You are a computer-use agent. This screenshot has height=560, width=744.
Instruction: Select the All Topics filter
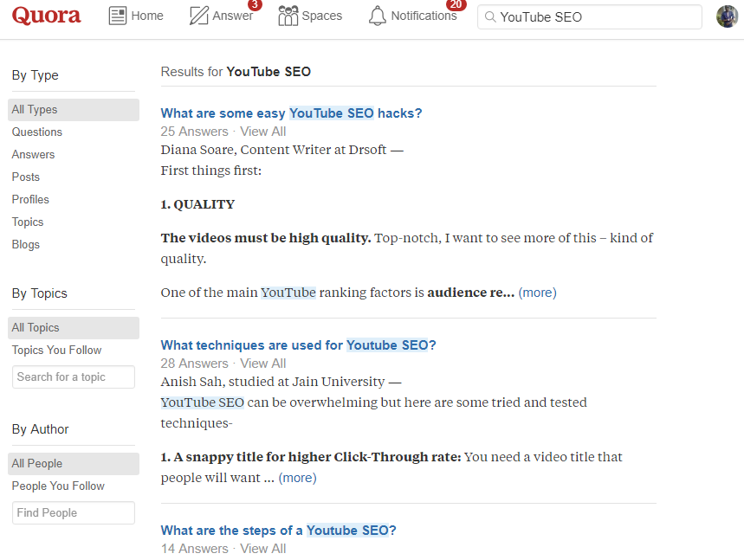tap(74, 328)
